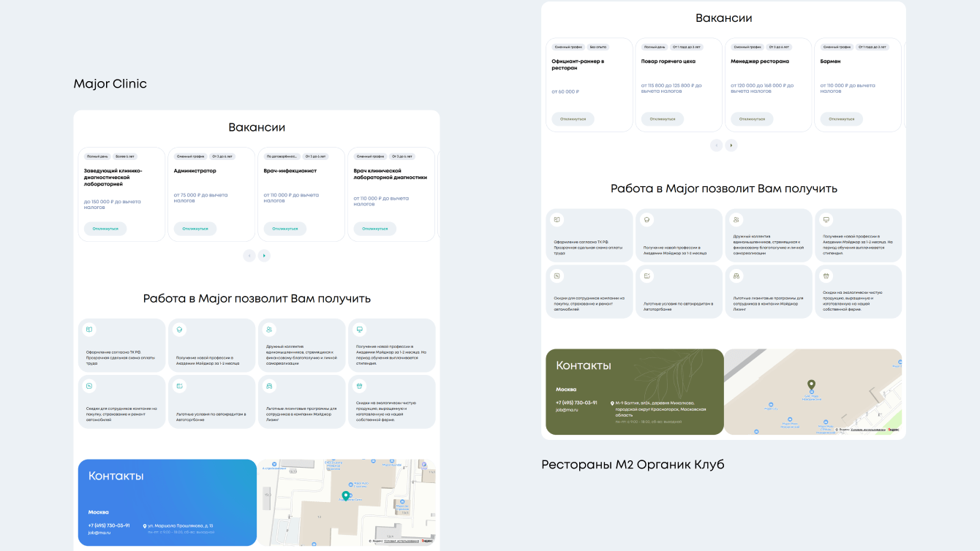Click Откликнуться on the Администратор vacancy

coord(195,229)
